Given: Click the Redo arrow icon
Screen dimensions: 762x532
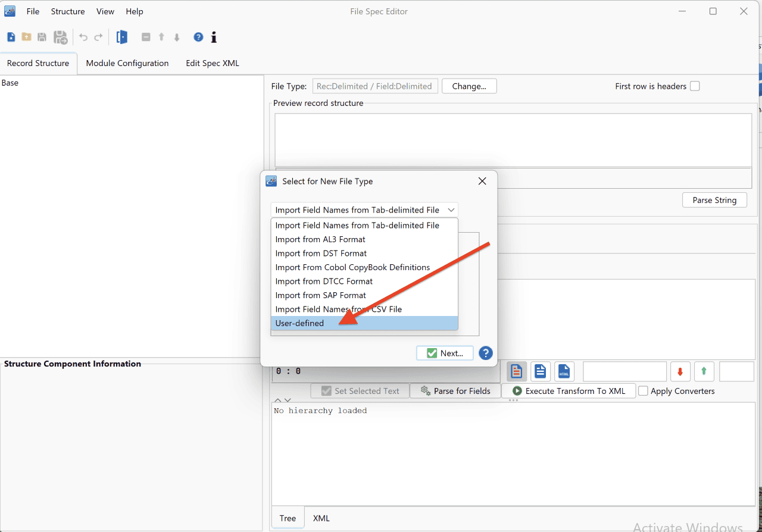Looking at the screenshot, I should tap(99, 37).
